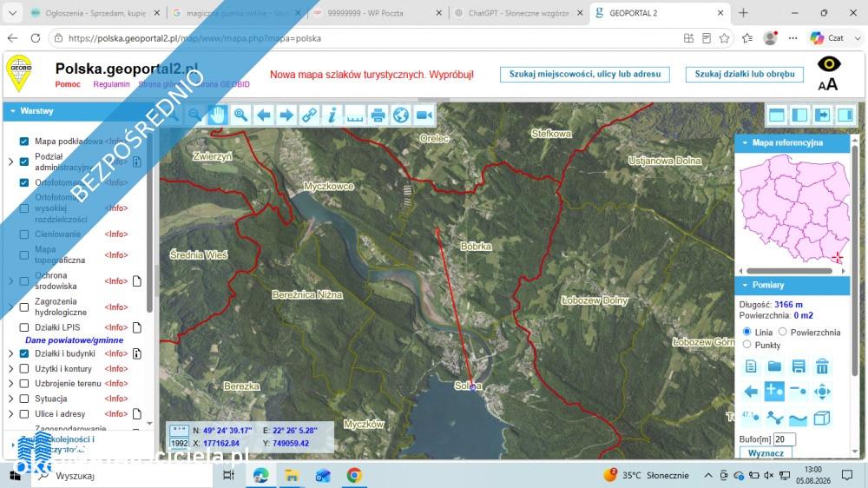Viewport: 868px width, 488px height.
Task: Click the right-panel layout icon
Action: tap(845, 115)
